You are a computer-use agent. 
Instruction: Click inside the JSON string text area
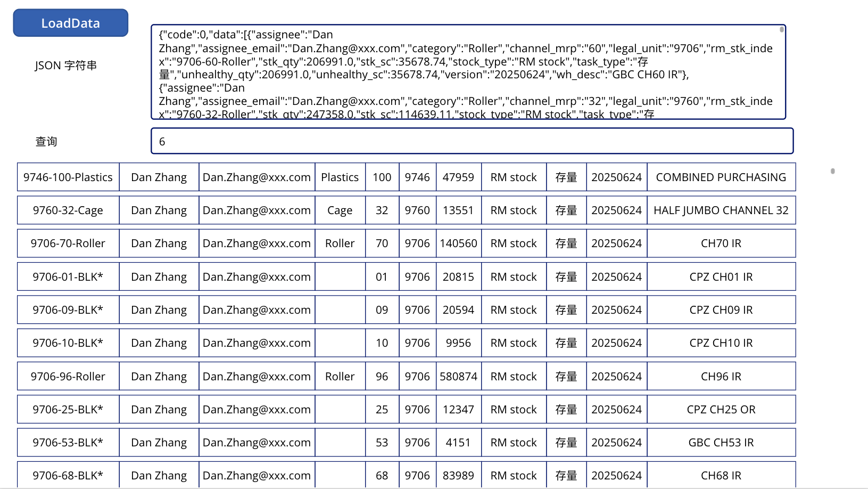pos(468,72)
